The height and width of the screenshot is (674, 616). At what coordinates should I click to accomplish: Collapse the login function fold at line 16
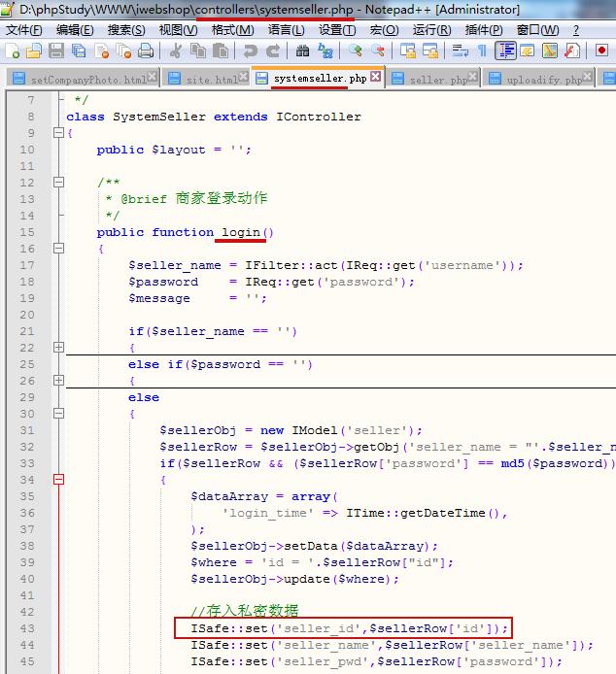58,248
